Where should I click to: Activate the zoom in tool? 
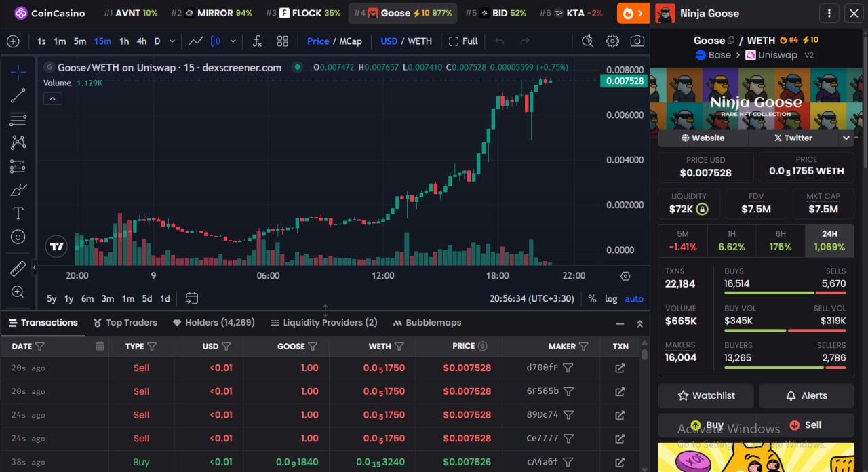coord(18,292)
